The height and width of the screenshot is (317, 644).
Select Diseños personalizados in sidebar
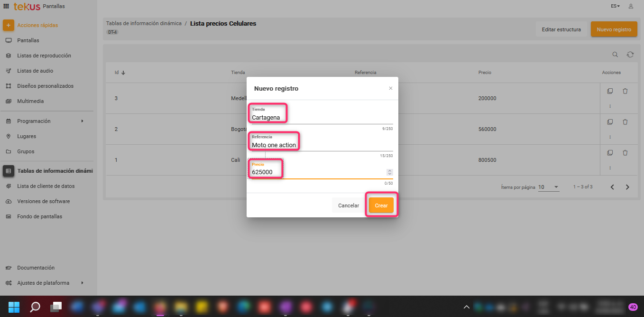click(46, 86)
